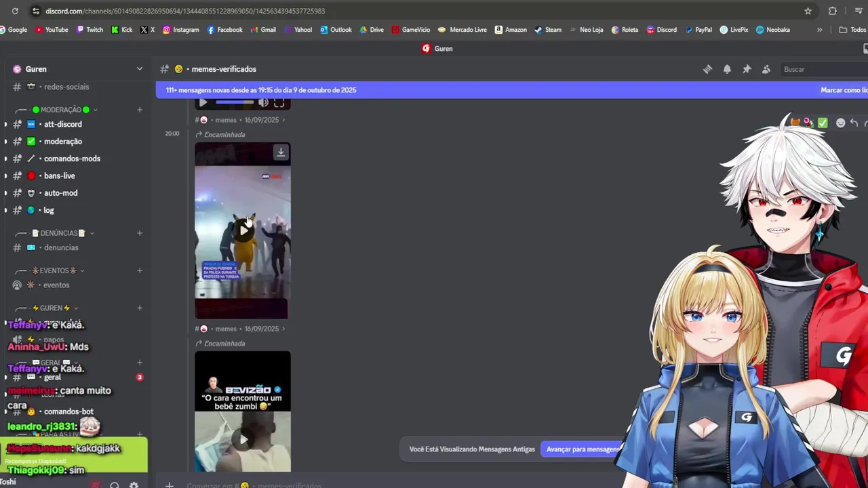This screenshot has height=488, width=868.
Task: Open the att-discord channel
Action: point(77,125)
